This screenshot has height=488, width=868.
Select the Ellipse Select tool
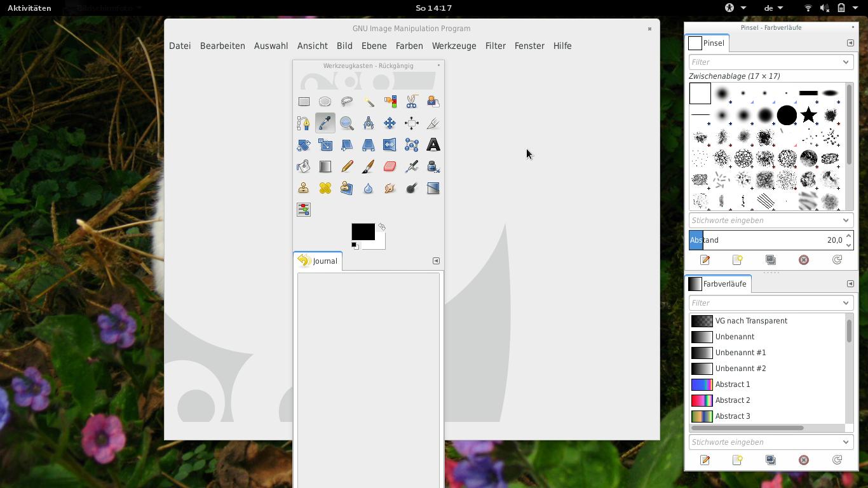point(325,102)
